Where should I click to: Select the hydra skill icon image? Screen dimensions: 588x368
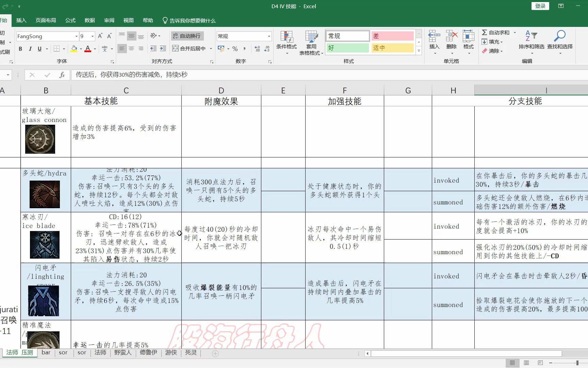[x=45, y=194]
